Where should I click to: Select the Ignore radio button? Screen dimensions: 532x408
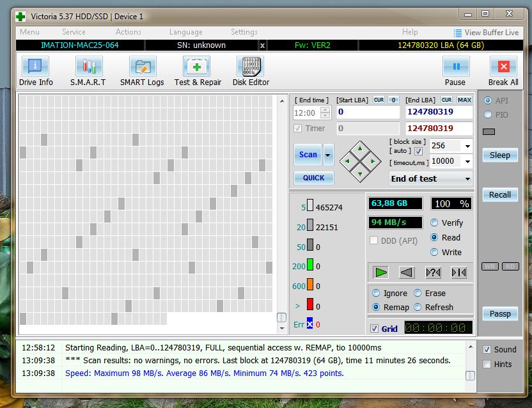(x=376, y=293)
